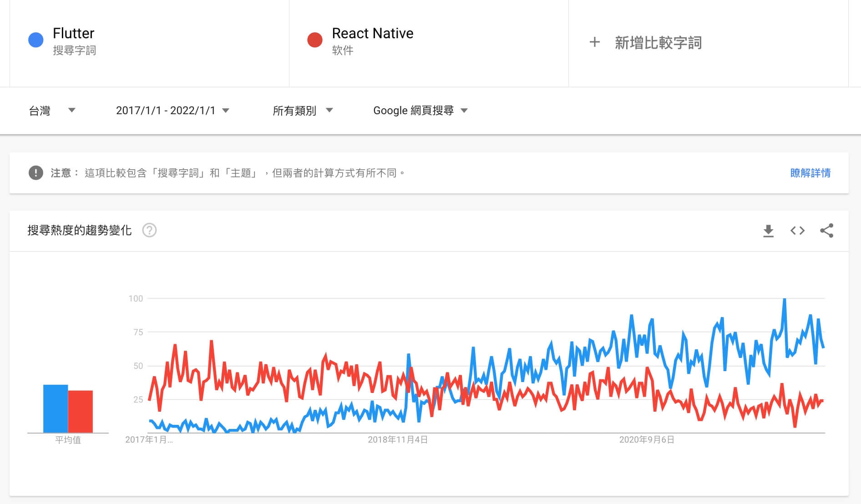This screenshot has height=504, width=861.
Task: Select the 2020年9月6日 axis label
Action: [x=647, y=440]
